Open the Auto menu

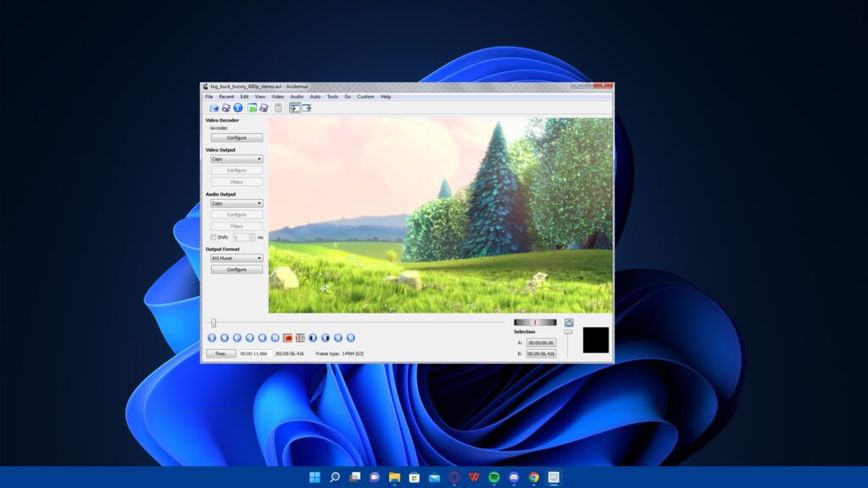tap(315, 97)
